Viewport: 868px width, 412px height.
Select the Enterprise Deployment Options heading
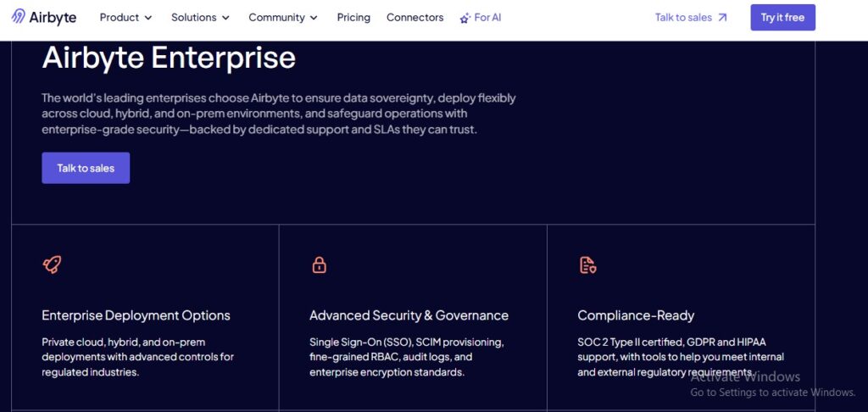coord(136,315)
